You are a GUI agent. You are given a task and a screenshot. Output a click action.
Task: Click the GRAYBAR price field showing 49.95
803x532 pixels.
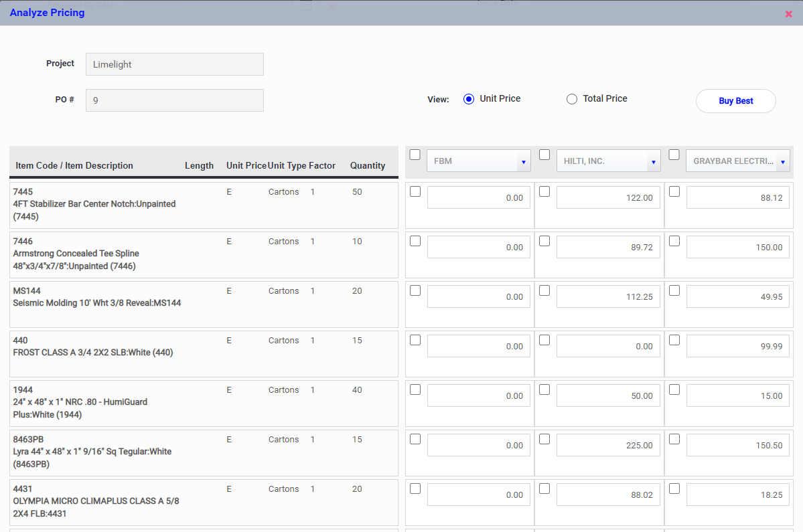point(738,297)
